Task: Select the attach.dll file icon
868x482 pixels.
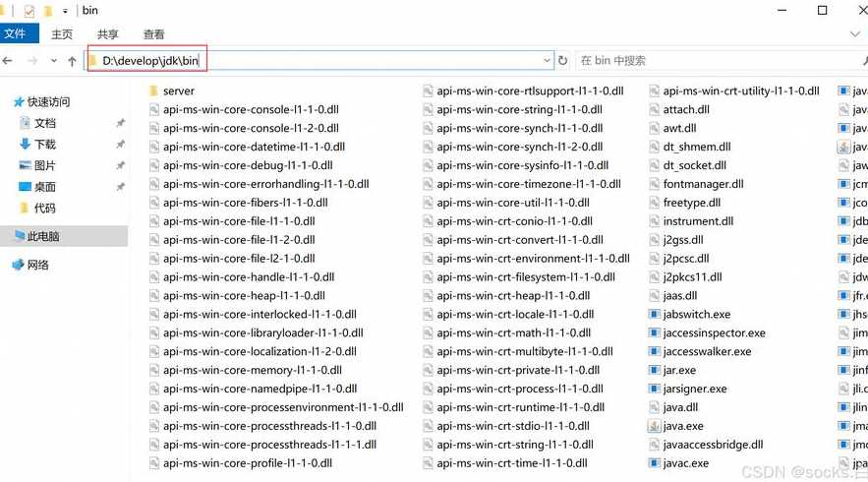Action: [655, 110]
